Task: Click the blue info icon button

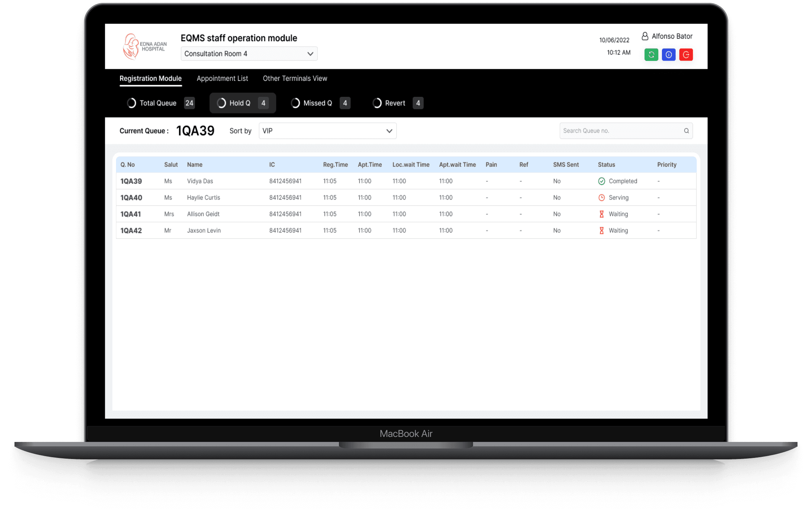Action: tap(668, 55)
